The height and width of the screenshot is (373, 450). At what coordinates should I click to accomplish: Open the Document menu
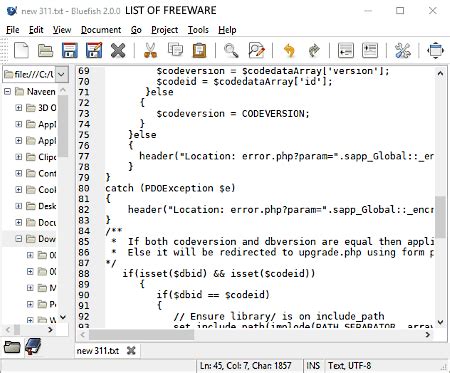101,30
